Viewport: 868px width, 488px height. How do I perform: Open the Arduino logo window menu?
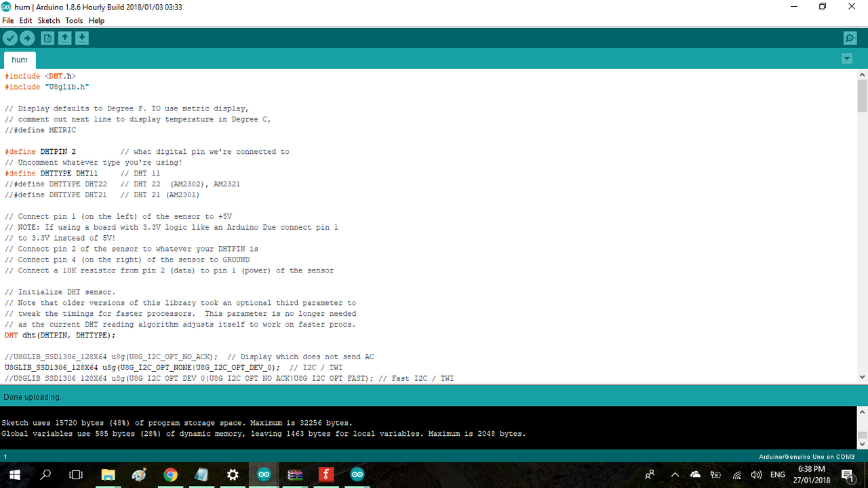click(7, 7)
